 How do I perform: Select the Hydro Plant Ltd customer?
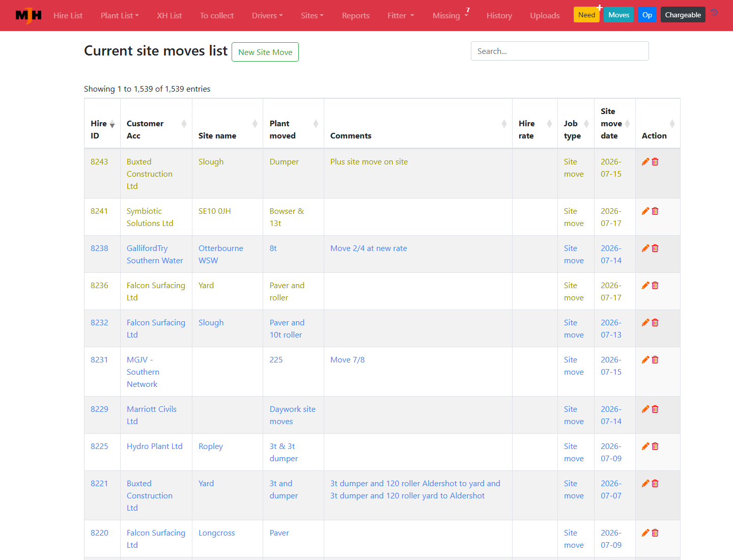[x=155, y=446]
